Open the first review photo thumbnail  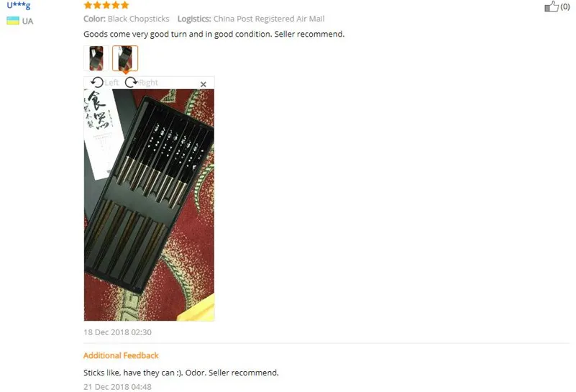[96, 58]
